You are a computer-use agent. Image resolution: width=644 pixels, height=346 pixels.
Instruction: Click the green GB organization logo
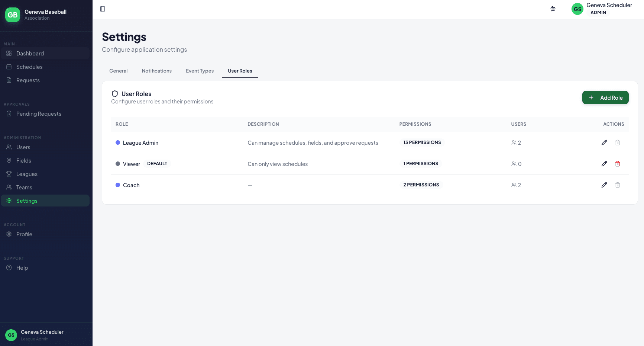[12, 15]
